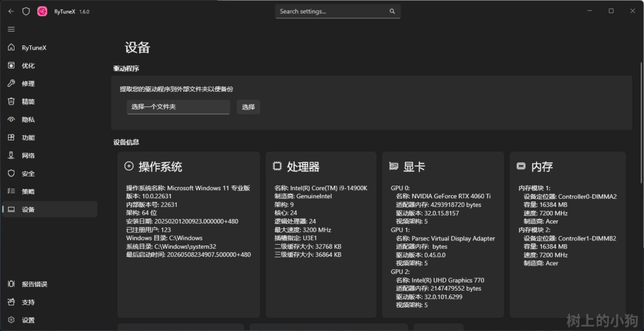Click the 优化 optimize icon in sidebar
644x331 pixels.
coord(11,65)
